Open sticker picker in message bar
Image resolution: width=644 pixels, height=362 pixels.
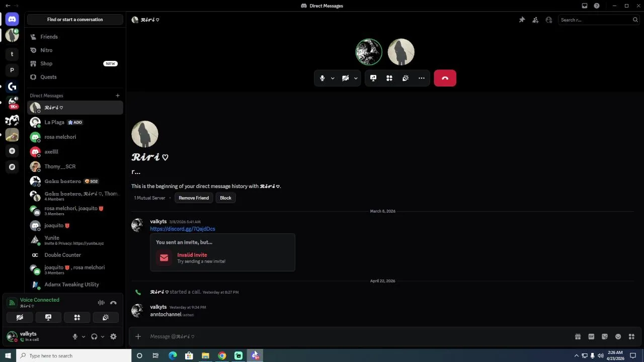pos(605,336)
